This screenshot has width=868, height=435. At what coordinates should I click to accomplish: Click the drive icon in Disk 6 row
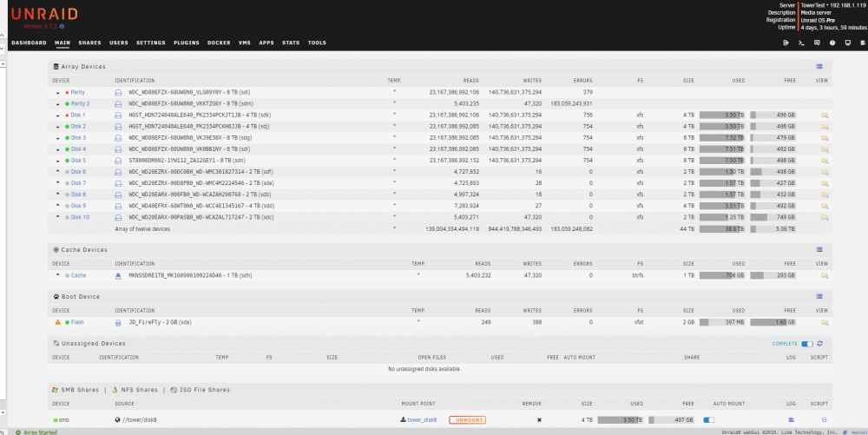118,172
